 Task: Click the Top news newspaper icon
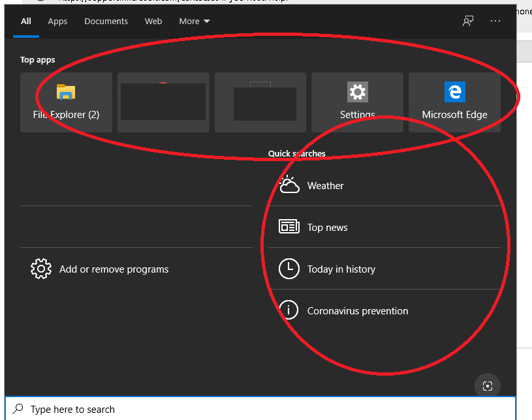(289, 226)
